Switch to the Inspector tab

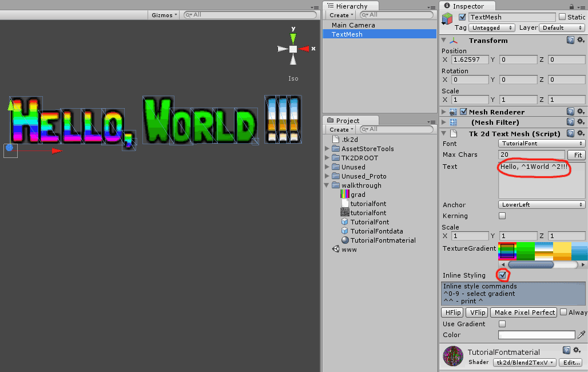[x=468, y=6]
